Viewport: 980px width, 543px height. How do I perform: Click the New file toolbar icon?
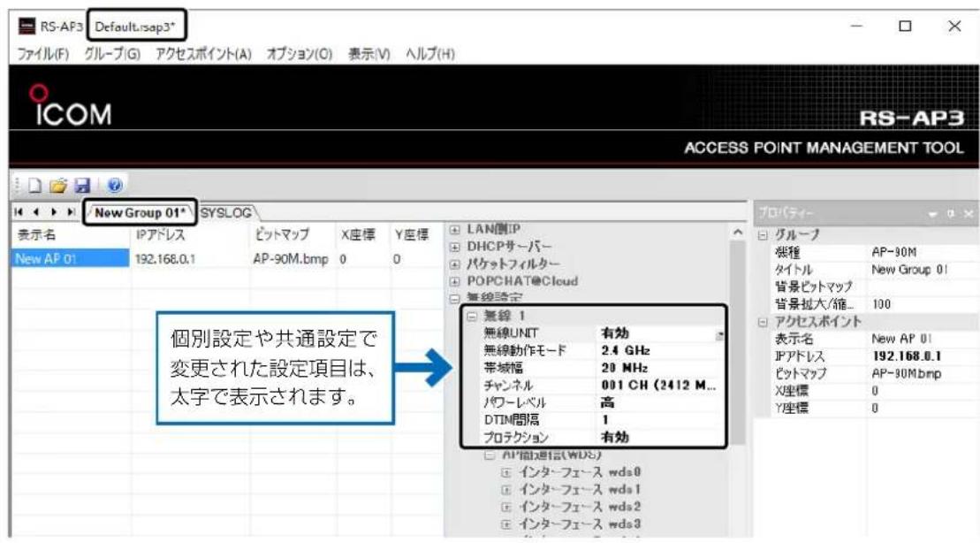(x=35, y=185)
